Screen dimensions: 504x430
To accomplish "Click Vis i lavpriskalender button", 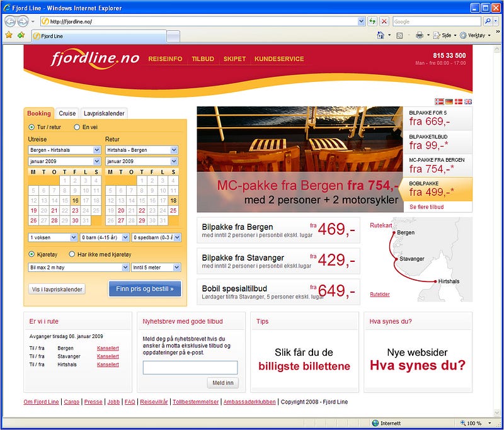I will pos(57,290).
